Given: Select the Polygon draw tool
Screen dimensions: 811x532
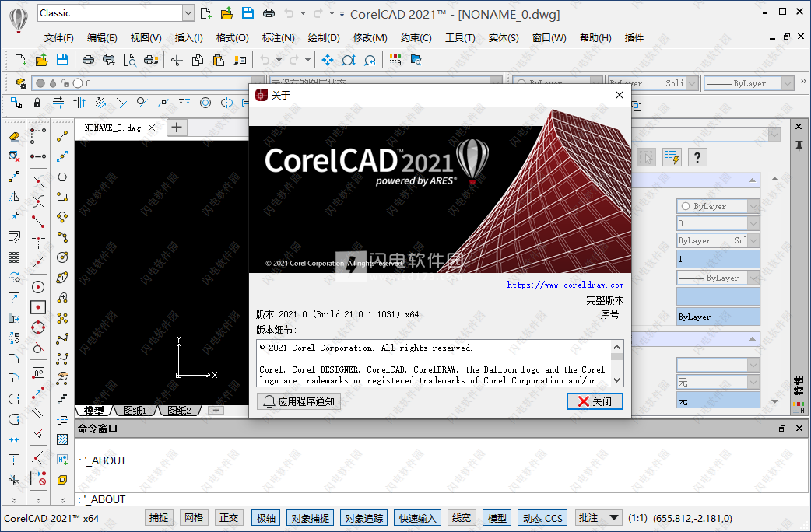Looking at the screenshot, I should click(62, 177).
